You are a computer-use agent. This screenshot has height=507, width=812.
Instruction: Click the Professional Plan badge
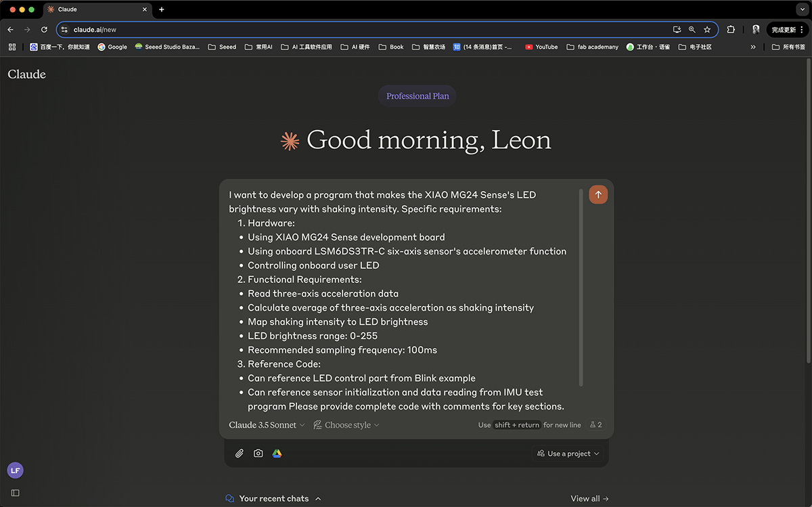418,96
